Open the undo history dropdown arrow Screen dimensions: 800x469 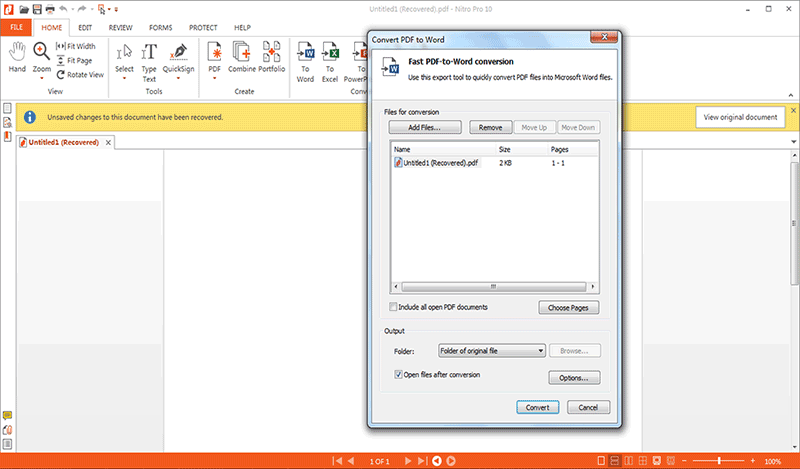tap(72, 9)
